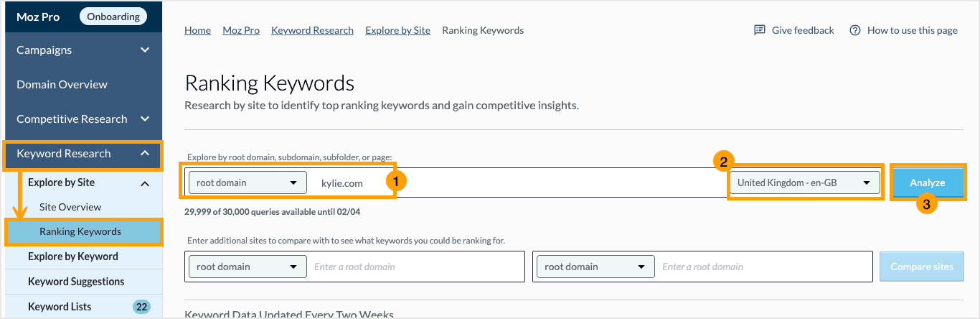Toggle the Onboarding pill
The width and height of the screenshot is (980, 319).
pos(113,17)
